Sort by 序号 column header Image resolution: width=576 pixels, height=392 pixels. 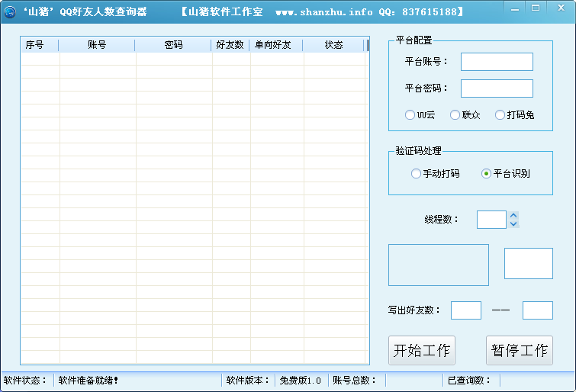coord(40,45)
